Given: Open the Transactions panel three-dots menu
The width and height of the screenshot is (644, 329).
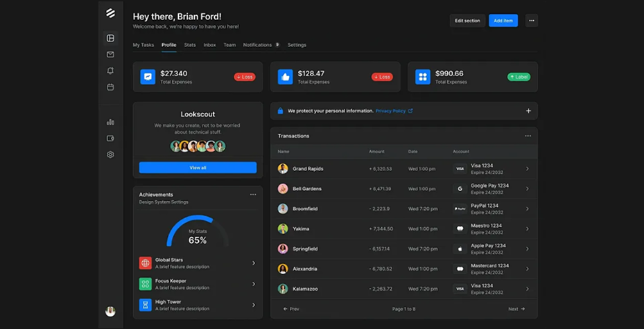Looking at the screenshot, I should click(528, 136).
